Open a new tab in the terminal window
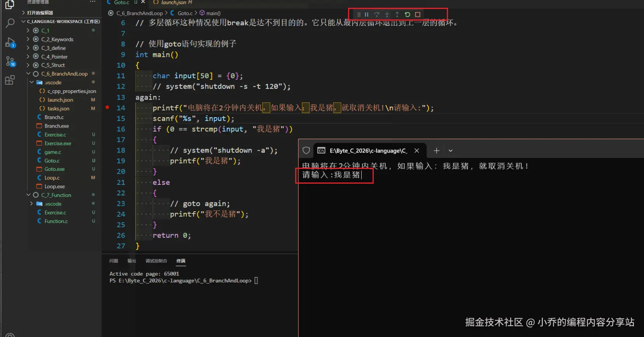The height and width of the screenshot is (337, 644). click(x=436, y=151)
